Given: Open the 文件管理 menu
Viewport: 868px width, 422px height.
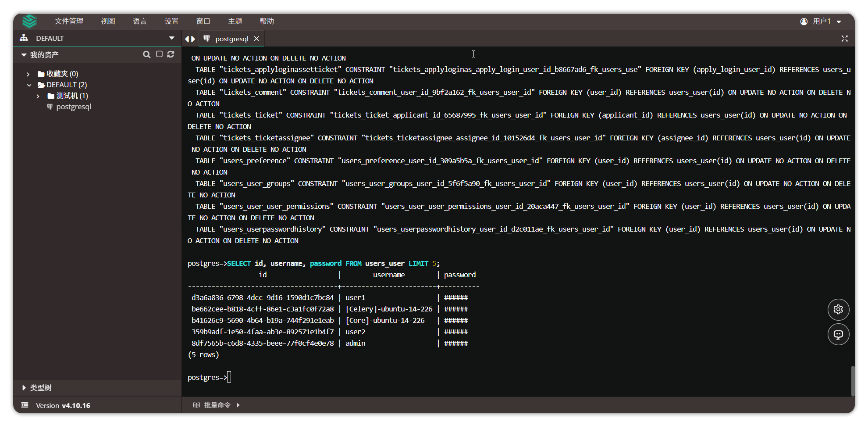Looking at the screenshot, I should pyautogui.click(x=69, y=21).
